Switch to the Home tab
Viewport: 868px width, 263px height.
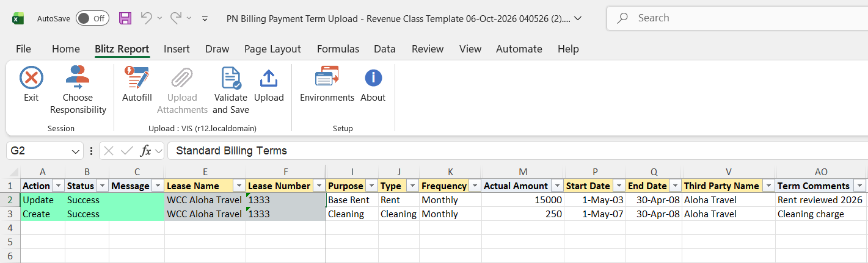[66, 49]
